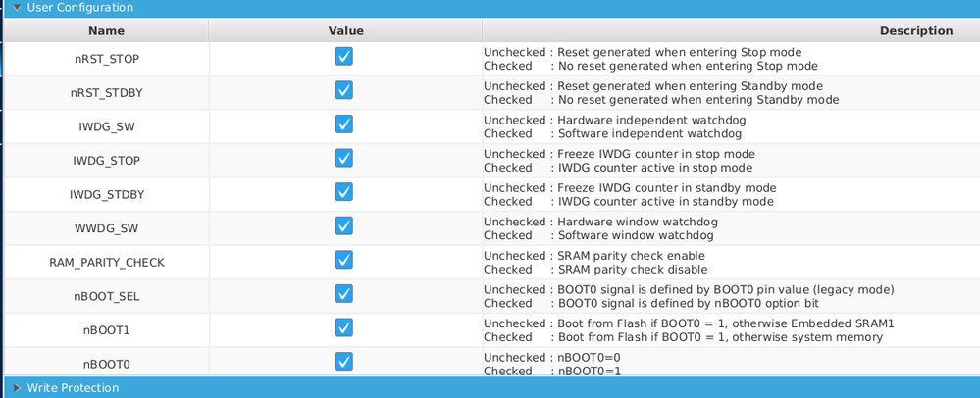Toggle nBOOT1 option checkbox
The width and height of the screenshot is (980, 398).
coord(343,327)
